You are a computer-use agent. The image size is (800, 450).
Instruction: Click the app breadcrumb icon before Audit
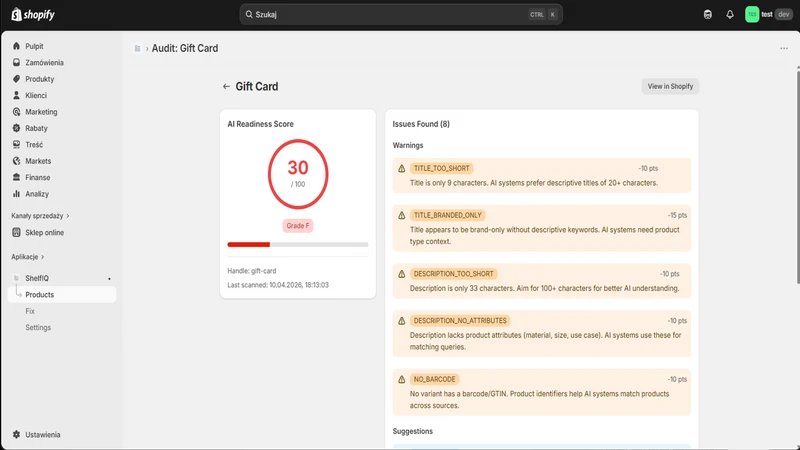137,48
